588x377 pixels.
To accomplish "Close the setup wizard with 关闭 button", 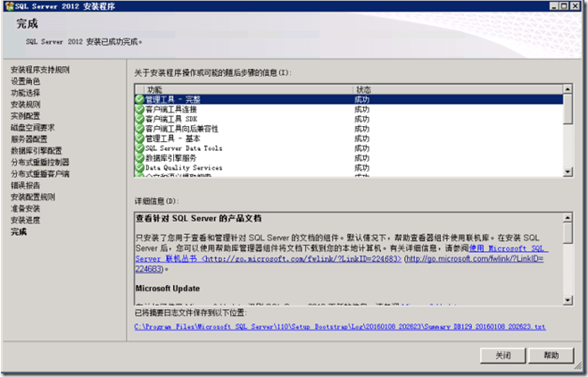I will coord(503,356).
